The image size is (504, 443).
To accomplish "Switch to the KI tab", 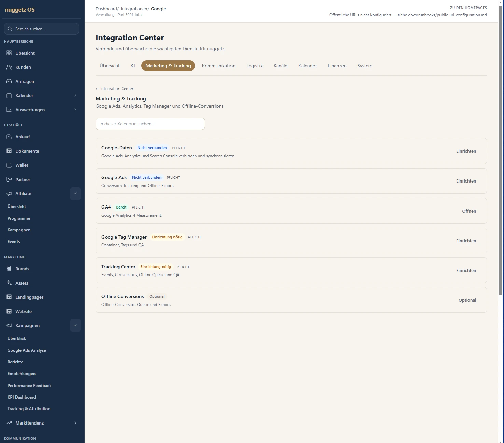I will [132, 66].
